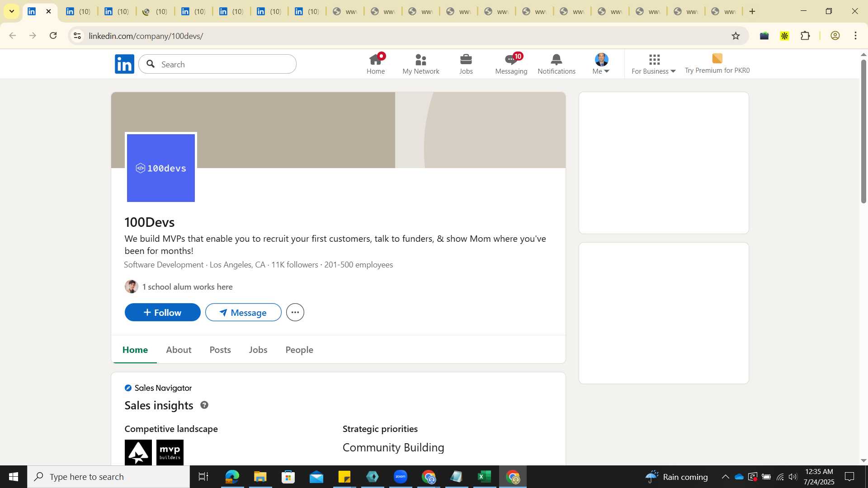Viewport: 868px width, 488px height.
Task: Open the three-dot more options button
Action: 295,312
